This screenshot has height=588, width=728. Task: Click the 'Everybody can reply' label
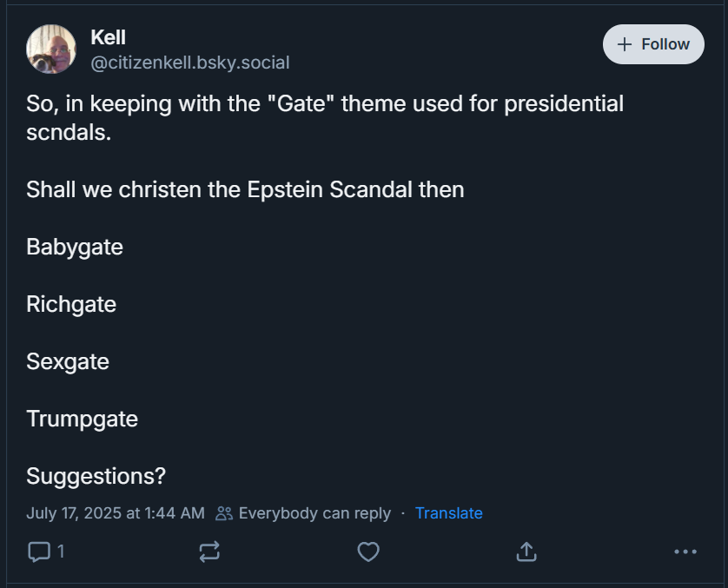[x=314, y=513]
